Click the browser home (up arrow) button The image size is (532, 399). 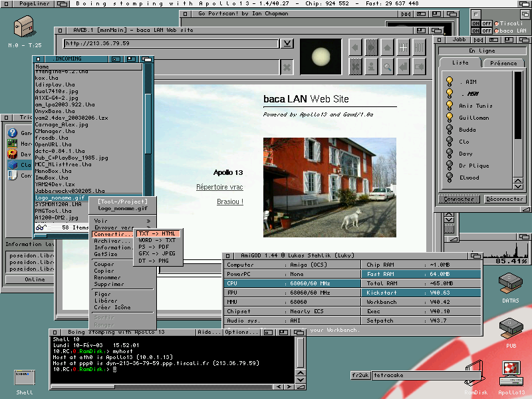387,47
